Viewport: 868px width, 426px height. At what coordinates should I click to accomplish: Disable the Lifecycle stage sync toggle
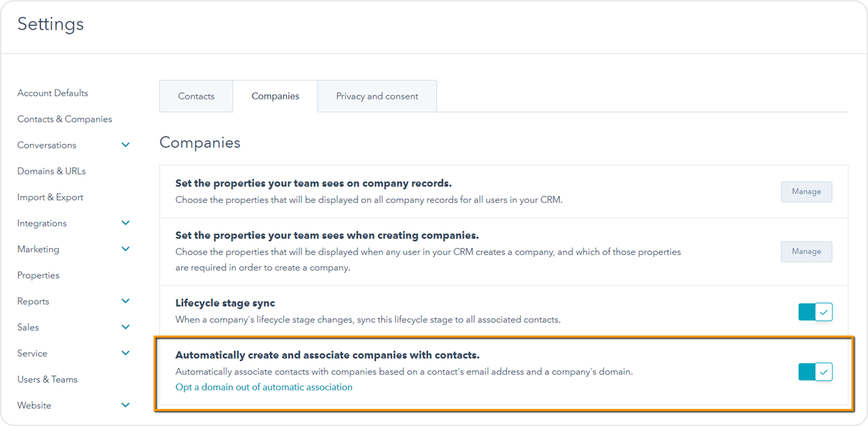[815, 312]
